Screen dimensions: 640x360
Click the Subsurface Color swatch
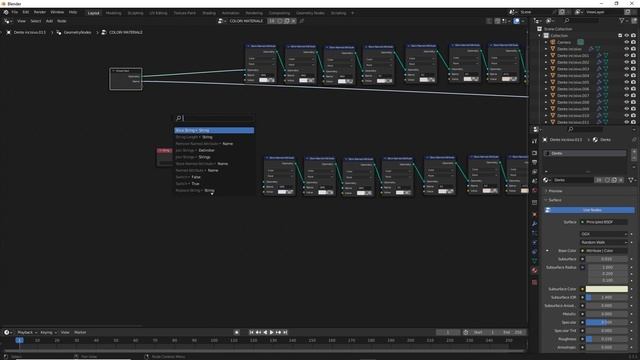[607, 289]
